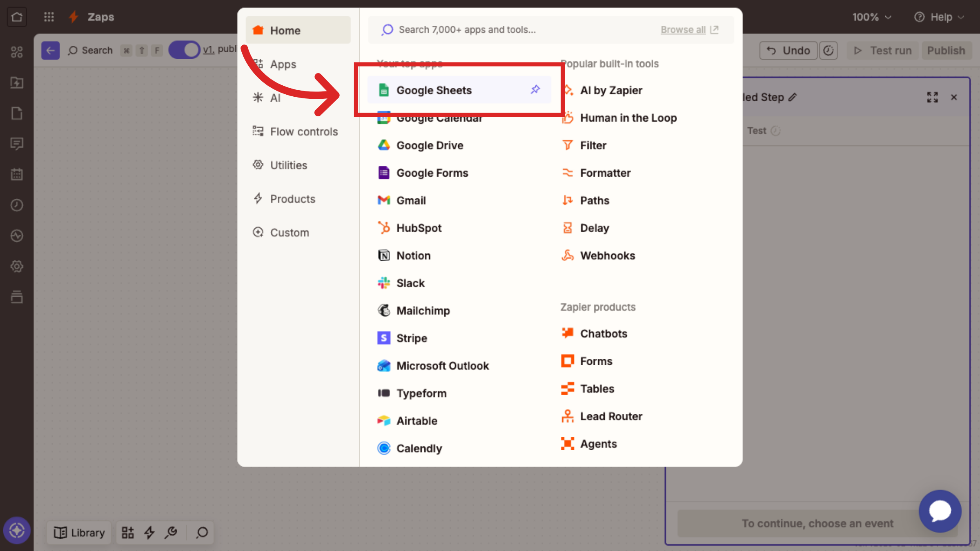Screen dimensions: 980x551
Task: Open Zap history via the clock icon
Action: pyautogui.click(x=17, y=205)
